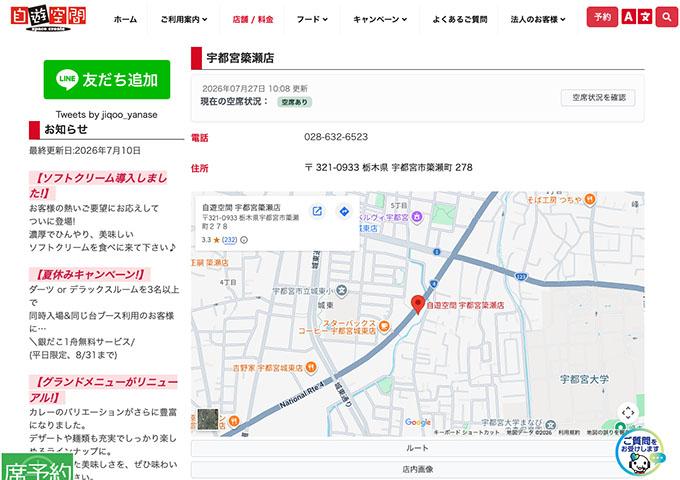This screenshot has width=680, height=480.
Task: Click 空席状況を確認 button
Action: 598,98
